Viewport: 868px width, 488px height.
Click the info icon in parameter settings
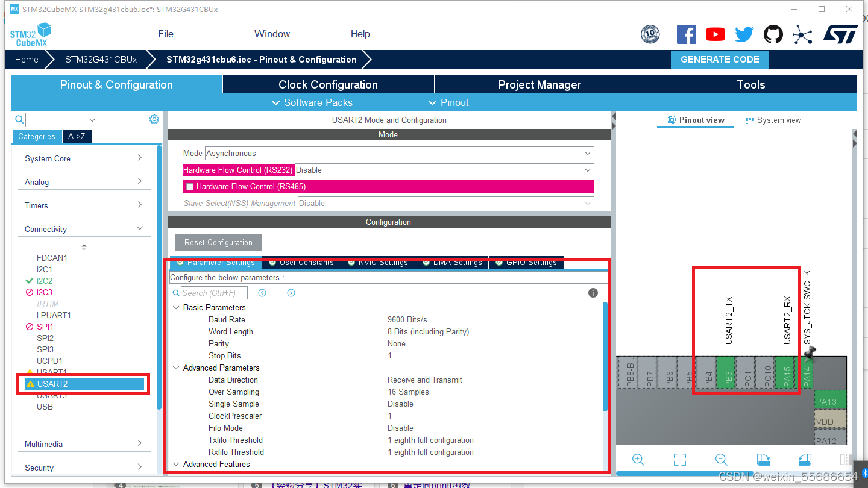[593, 293]
